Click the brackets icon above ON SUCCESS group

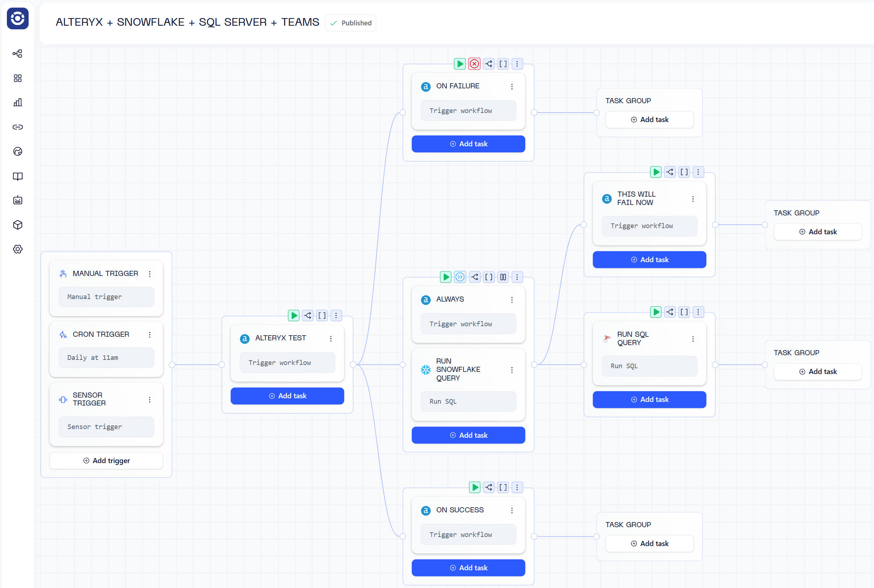pos(503,487)
